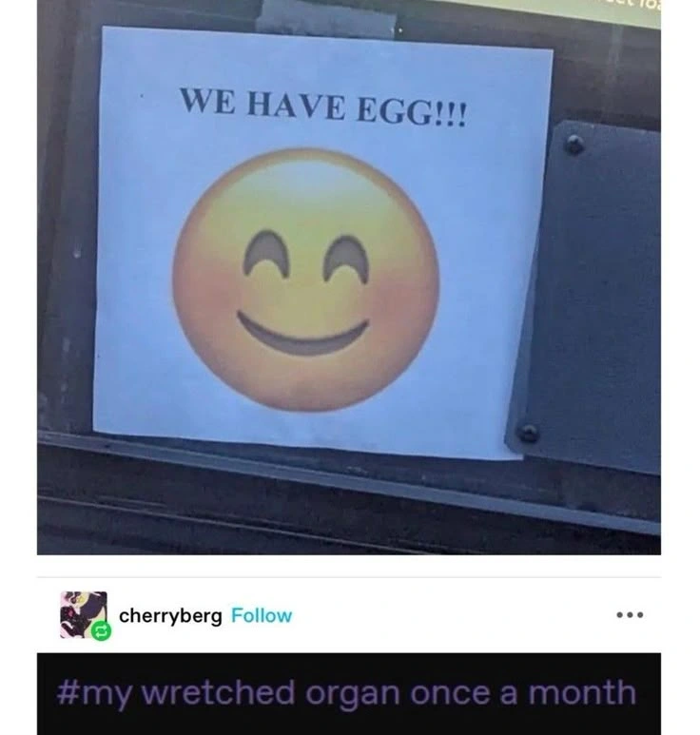The height and width of the screenshot is (735, 700).
Task: Open the three-dots post options menu
Action: point(630,614)
